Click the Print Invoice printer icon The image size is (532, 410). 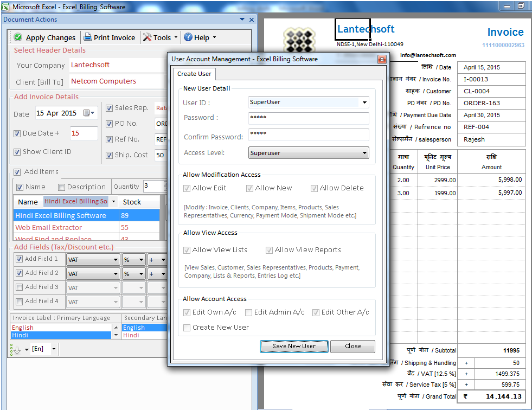pyautogui.click(x=88, y=37)
